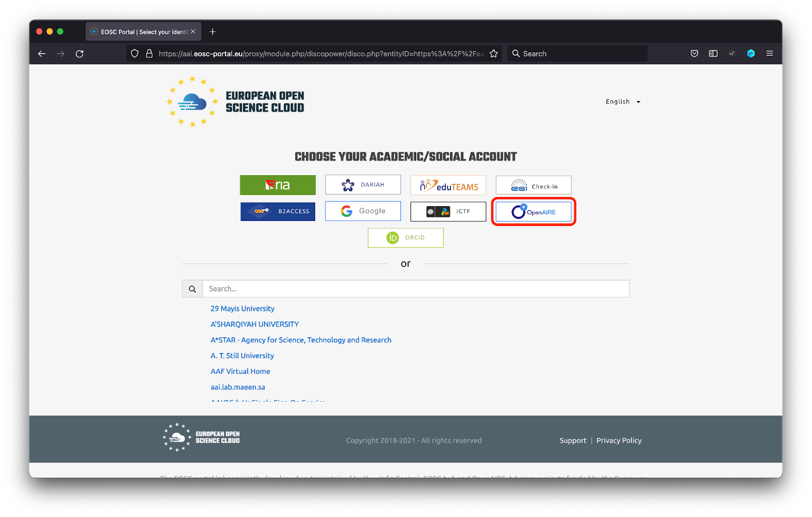Select A'SHARQIYAH UNIVERSITY
Screen dimensions: 812x517
coord(255,325)
